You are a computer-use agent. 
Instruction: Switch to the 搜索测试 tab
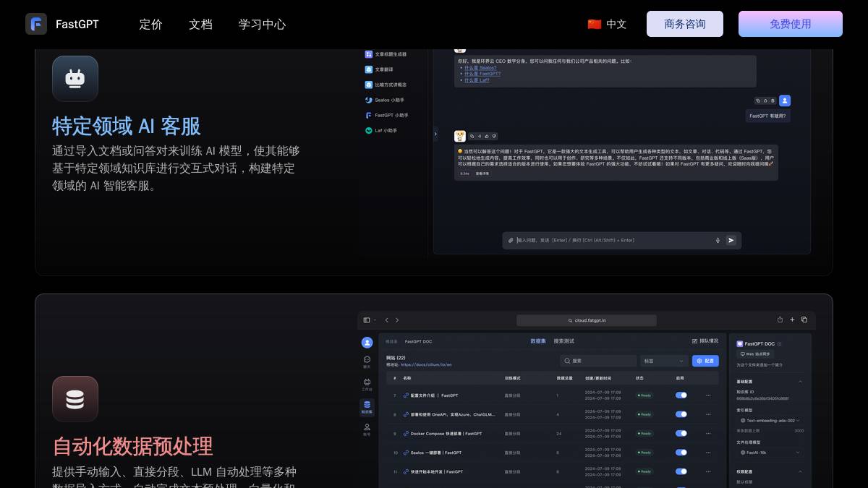[563, 341]
